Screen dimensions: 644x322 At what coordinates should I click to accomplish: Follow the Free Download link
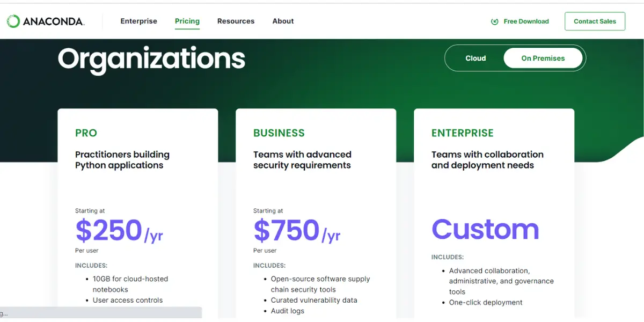tap(526, 21)
